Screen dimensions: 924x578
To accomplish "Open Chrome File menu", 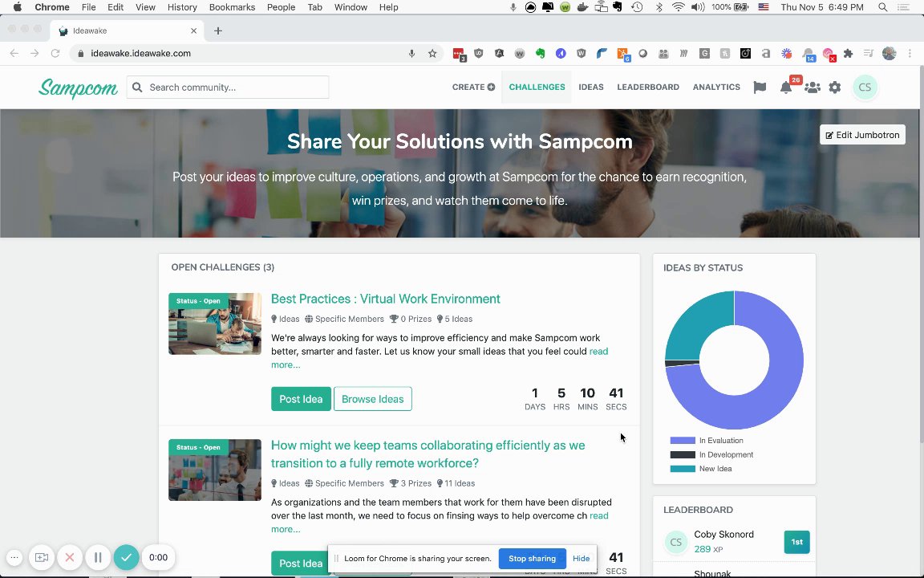I will tap(88, 7).
